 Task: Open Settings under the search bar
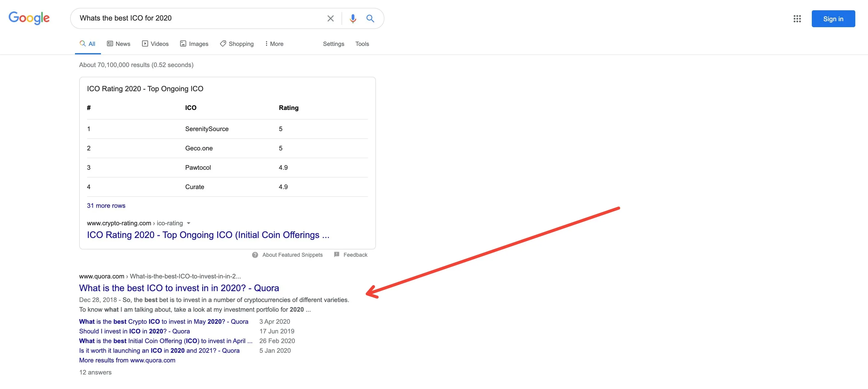point(333,44)
